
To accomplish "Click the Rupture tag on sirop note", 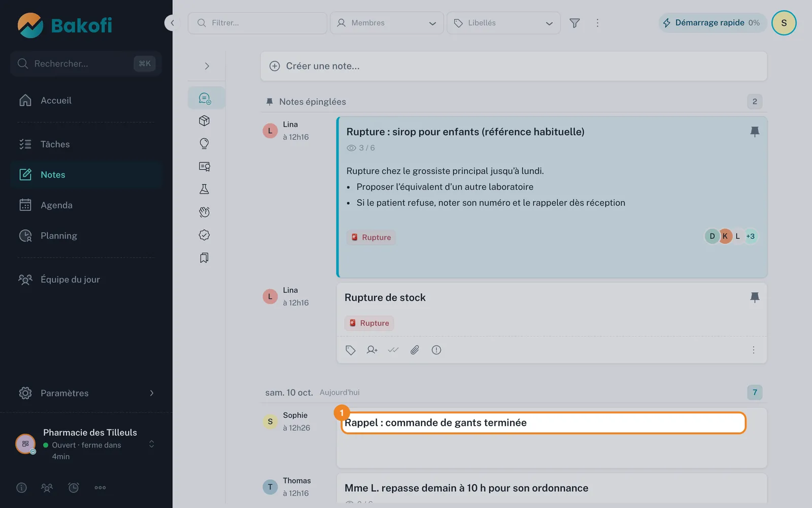I will (x=371, y=237).
